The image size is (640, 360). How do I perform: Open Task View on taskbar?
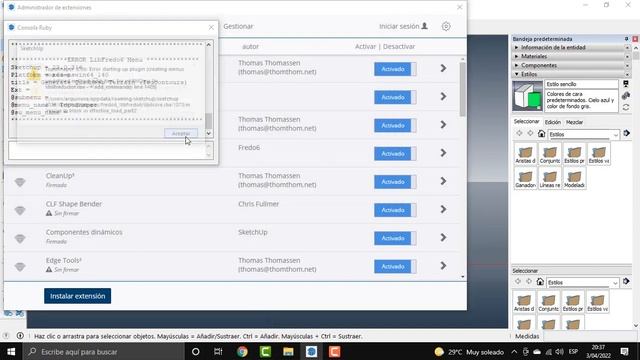[x=218, y=351]
